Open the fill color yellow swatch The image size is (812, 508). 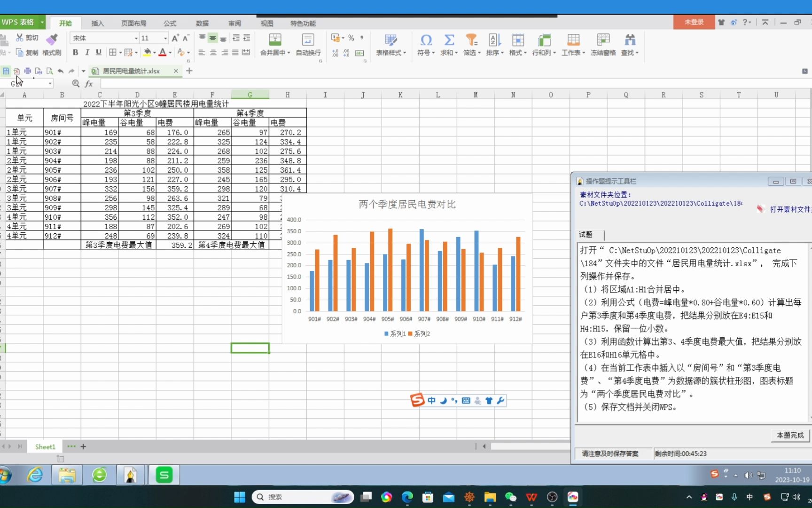click(x=148, y=52)
